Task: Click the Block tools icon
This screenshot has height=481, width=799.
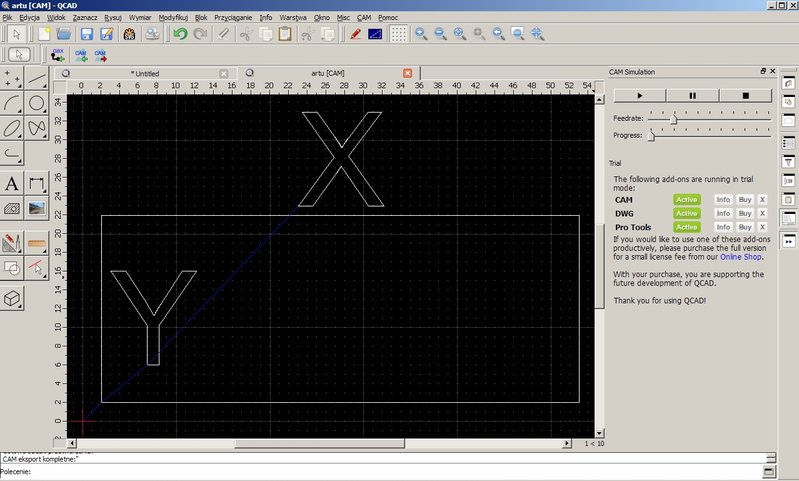Action: [x=12, y=268]
